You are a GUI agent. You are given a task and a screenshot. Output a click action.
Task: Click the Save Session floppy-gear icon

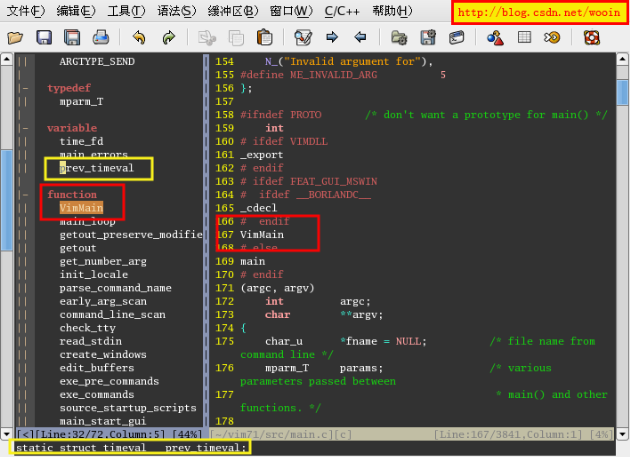[428, 38]
